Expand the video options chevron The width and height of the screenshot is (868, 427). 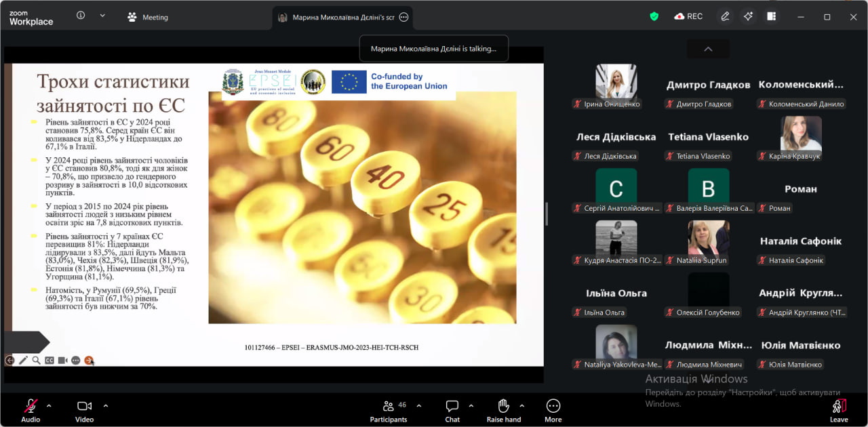coord(106,405)
